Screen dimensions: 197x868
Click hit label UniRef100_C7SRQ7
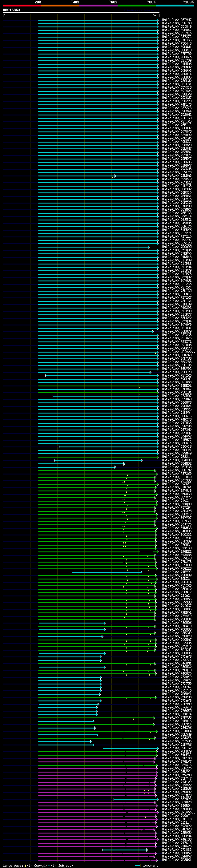[177, 396]
